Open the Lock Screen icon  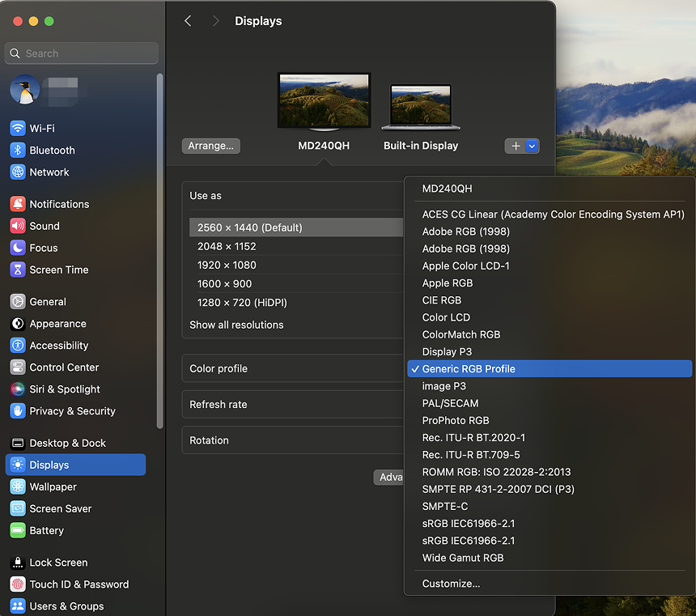(x=18, y=563)
